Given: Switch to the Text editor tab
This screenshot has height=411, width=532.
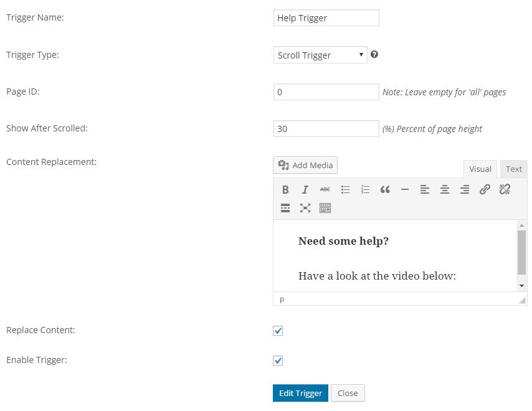Looking at the screenshot, I should (514, 169).
